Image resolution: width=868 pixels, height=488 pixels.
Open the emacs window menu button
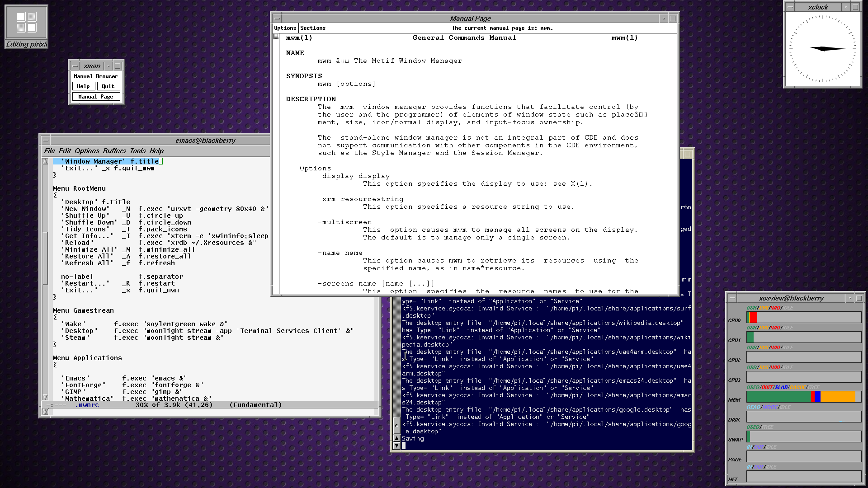pyautogui.click(x=46, y=141)
